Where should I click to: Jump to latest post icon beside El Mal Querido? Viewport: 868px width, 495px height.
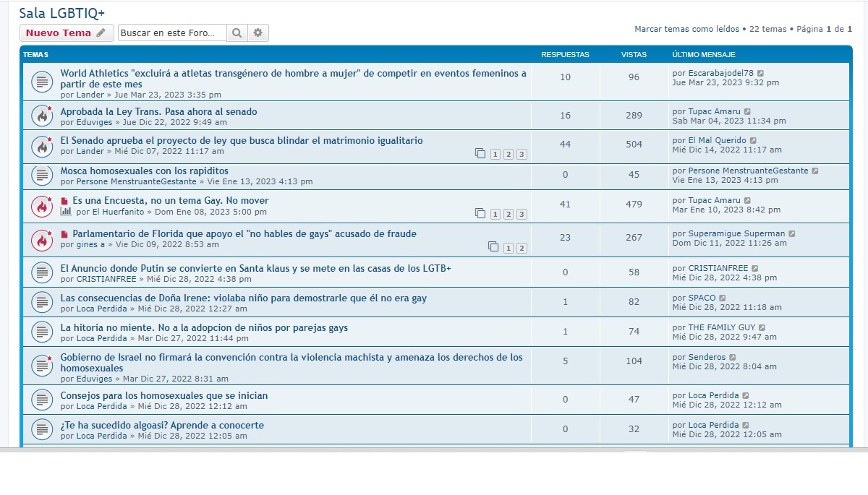(x=753, y=140)
